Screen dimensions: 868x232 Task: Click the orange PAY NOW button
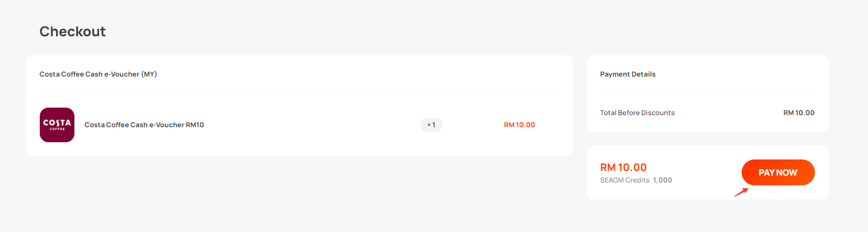tap(778, 173)
